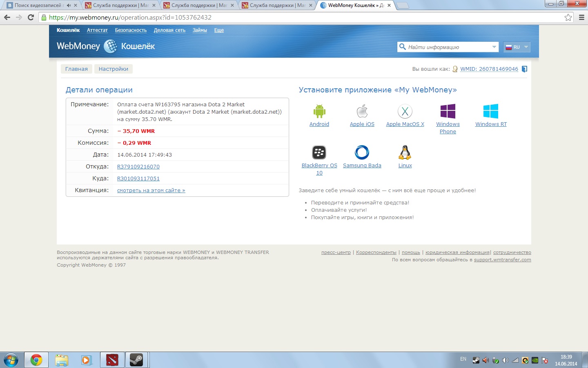Image resolution: width=588 pixels, height=368 pixels.
Task: Expand the search field dropdown arrow
Action: coord(494,47)
